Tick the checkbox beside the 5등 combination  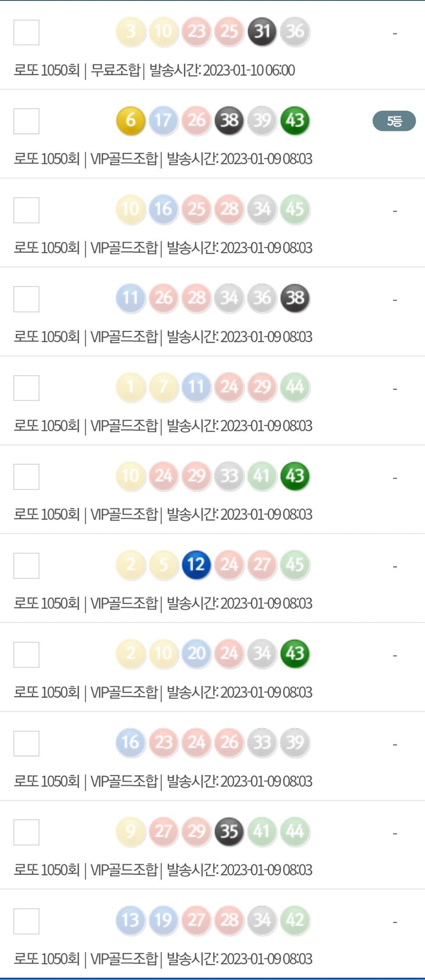tap(26, 121)
